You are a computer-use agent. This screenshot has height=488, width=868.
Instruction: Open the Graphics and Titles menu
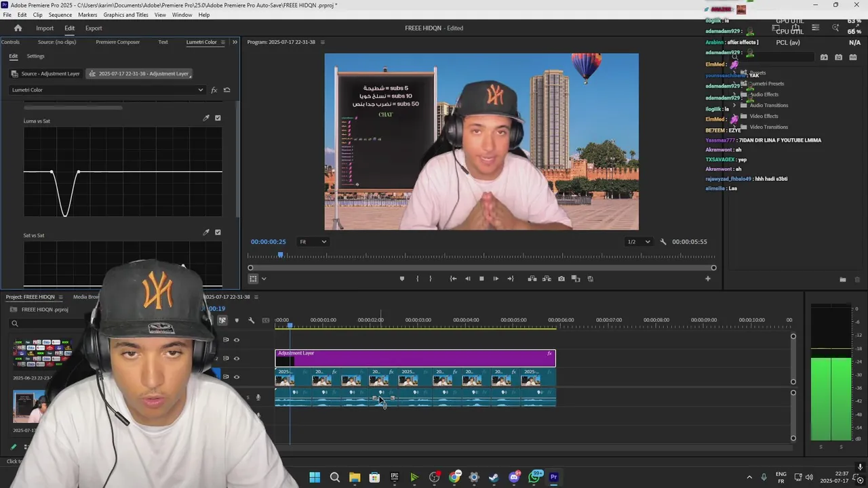coord(125,15)
